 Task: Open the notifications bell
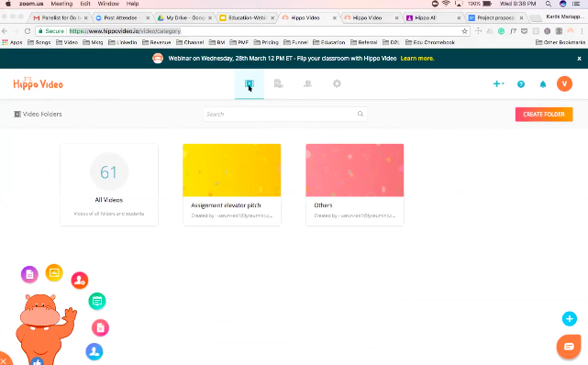coord(543,84)
